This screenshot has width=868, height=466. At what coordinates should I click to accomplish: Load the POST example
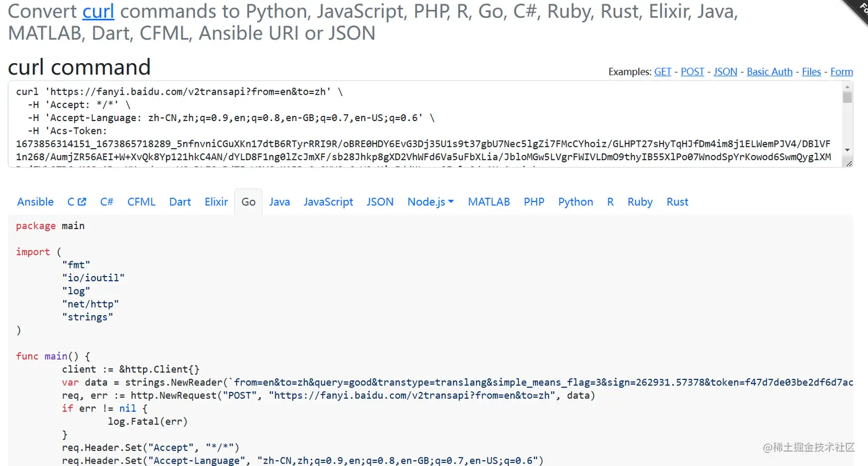[x=692, y=72]
